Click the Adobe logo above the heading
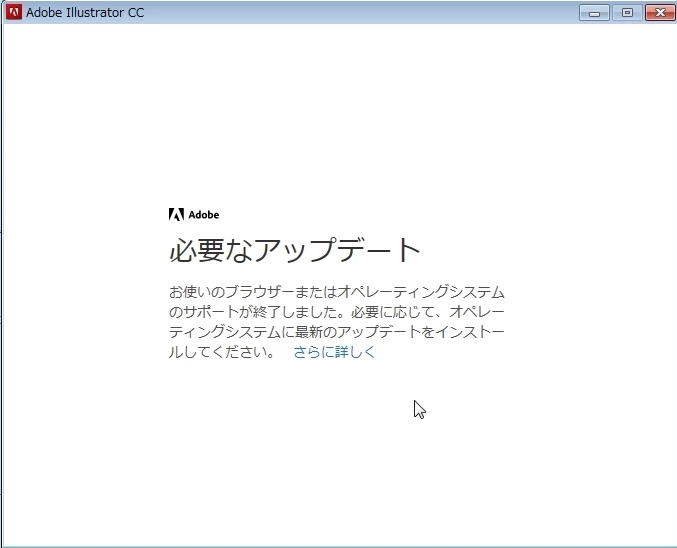Viewport: 677px width, 548px height. click(194, 215)
